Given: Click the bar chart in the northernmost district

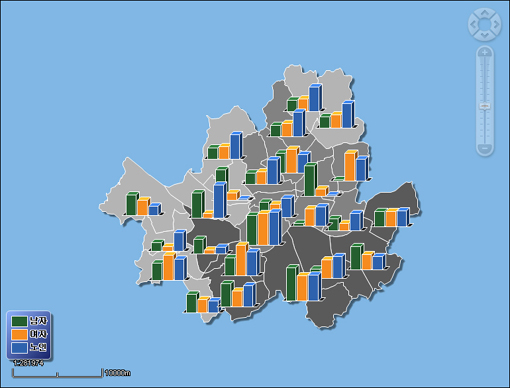Looking at the screenshot, I should (x=305, y=98).
